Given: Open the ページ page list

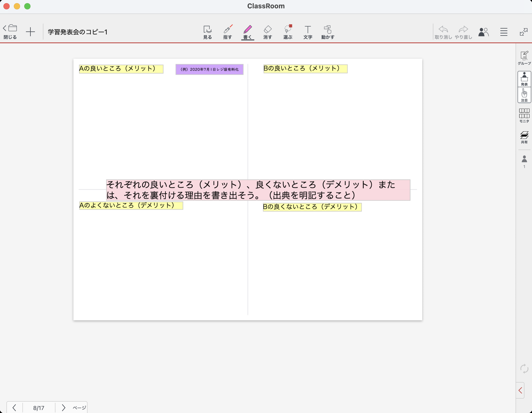Looking at the screenshot, I should coord(79,408).
